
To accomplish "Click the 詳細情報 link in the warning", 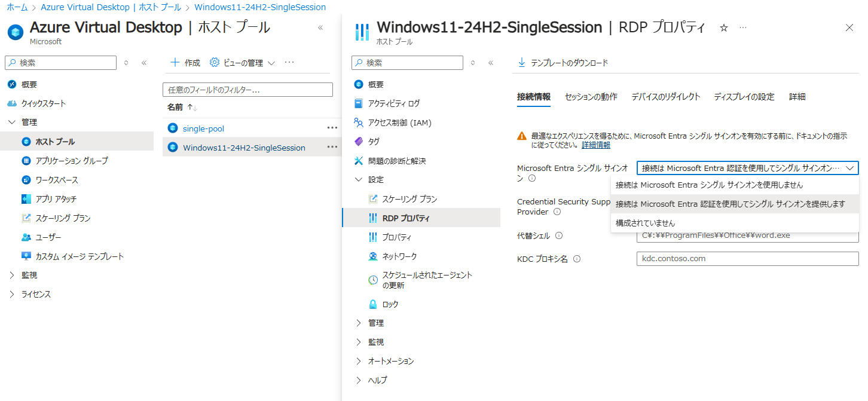I will [x=595, y=145].
